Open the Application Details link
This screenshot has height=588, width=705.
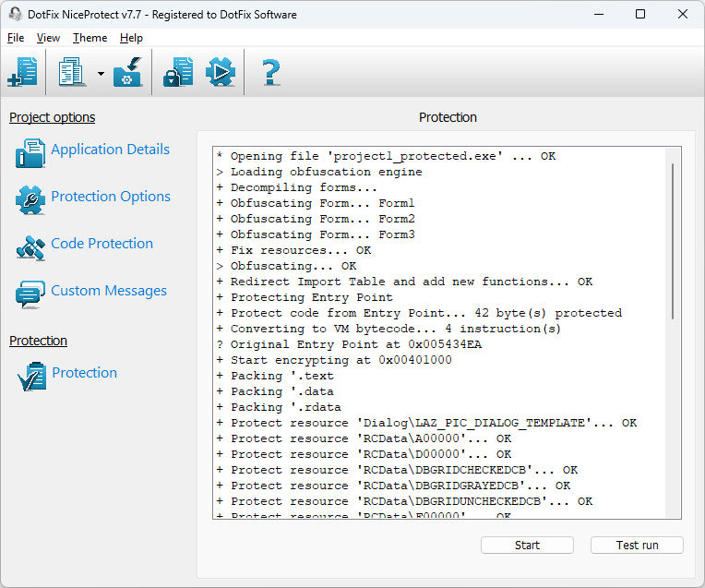coord(110,150)
